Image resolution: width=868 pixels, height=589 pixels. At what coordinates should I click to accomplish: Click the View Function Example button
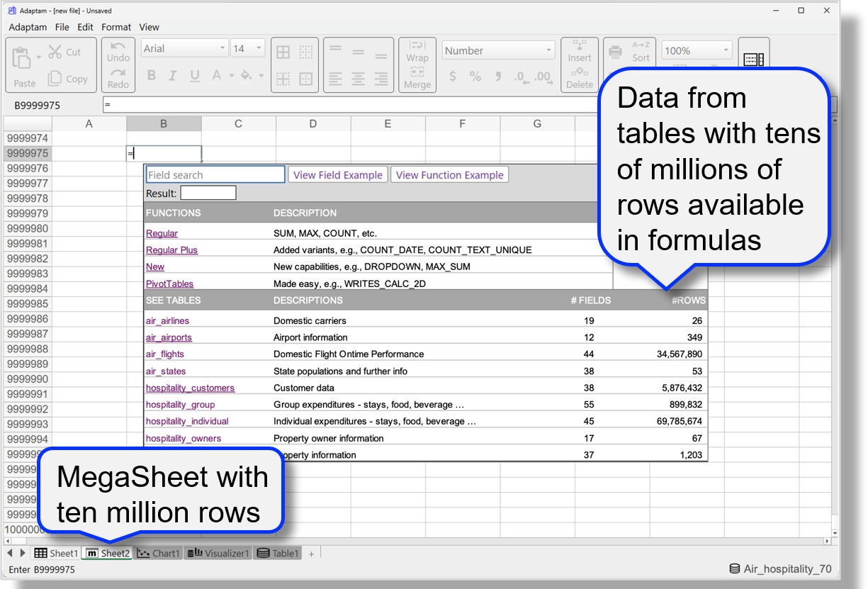tap(449, 174)
